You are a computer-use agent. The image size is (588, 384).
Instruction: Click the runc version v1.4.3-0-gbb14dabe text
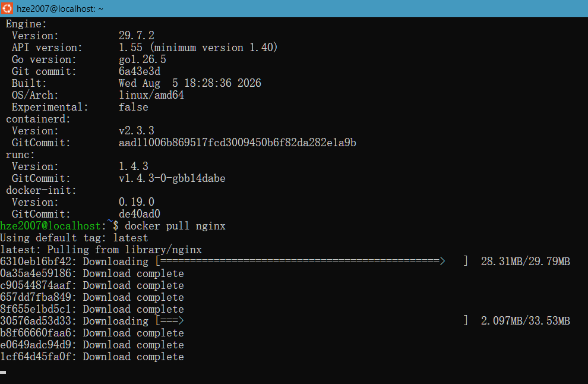point(172,178)
